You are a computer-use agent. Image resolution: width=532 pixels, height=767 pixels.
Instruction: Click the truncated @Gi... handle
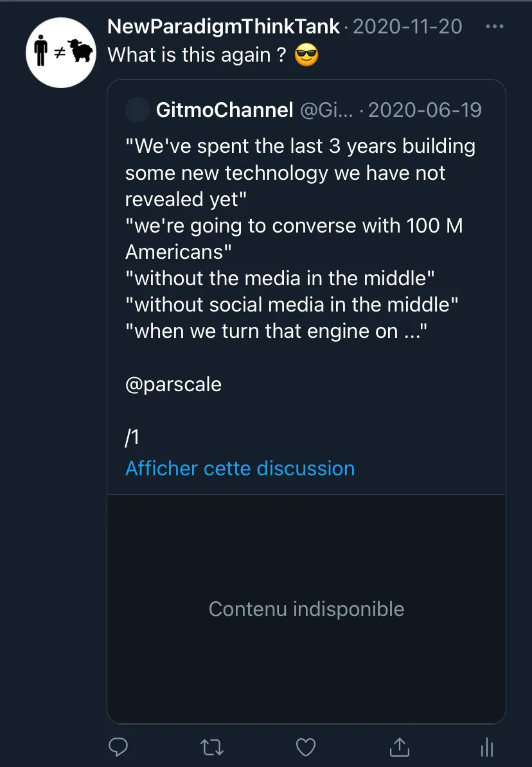[326, 110]
